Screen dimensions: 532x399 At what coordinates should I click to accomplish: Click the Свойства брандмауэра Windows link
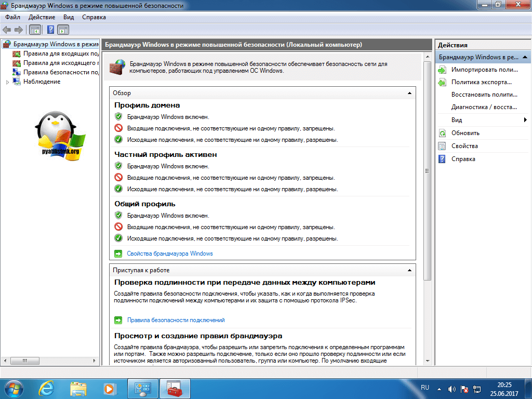coord(170,254)
